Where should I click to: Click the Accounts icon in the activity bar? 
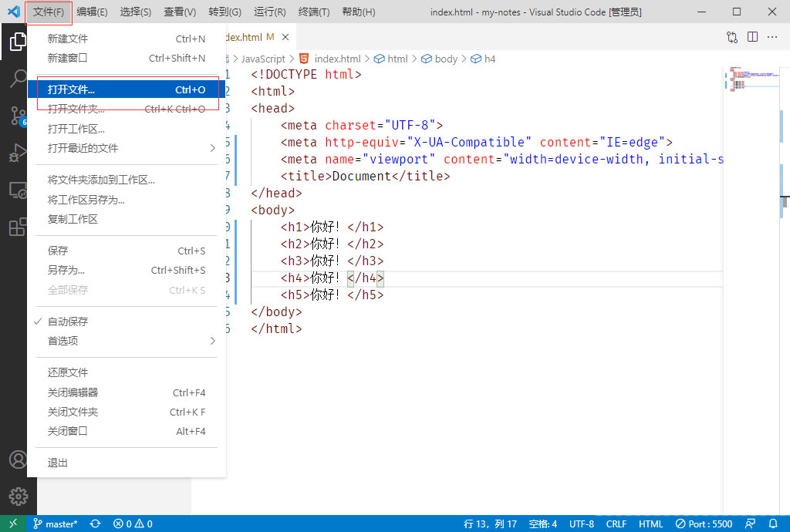coord(17,459)
